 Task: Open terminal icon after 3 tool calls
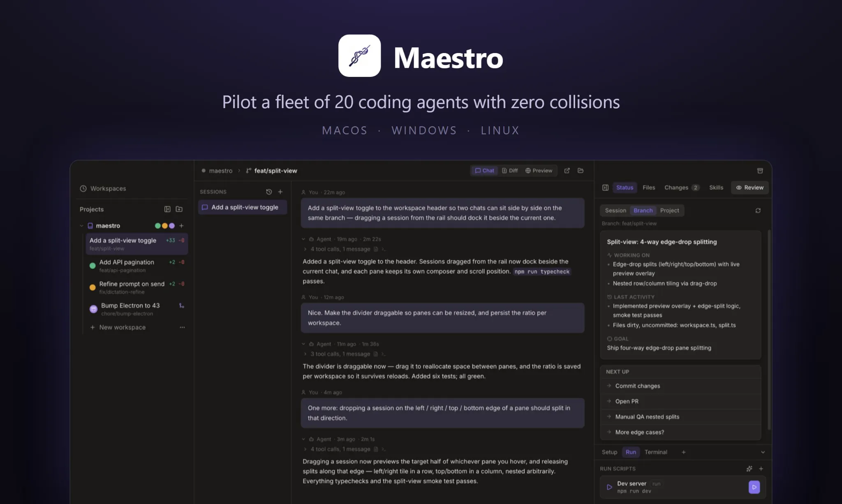point(384,354)
